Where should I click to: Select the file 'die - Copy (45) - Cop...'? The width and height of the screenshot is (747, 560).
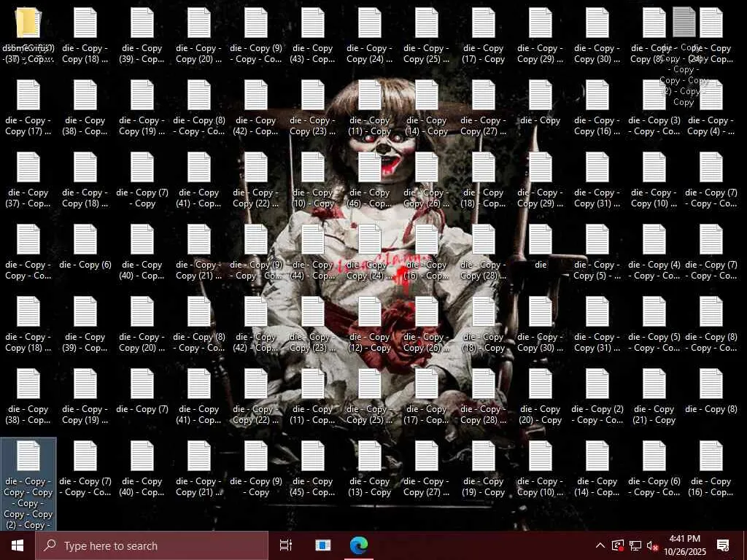coord(312,470)
